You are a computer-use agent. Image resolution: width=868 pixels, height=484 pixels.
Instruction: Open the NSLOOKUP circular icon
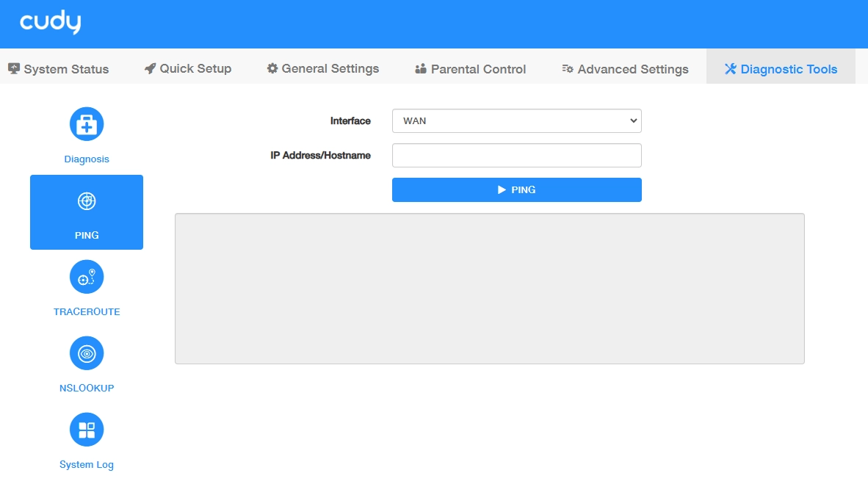[87, 353]
